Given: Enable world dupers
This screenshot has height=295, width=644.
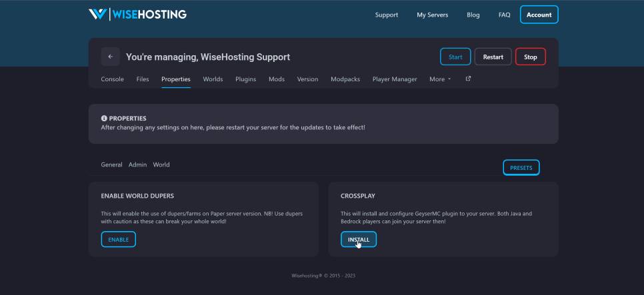Looking at the screenshot, I should [118, 239].
